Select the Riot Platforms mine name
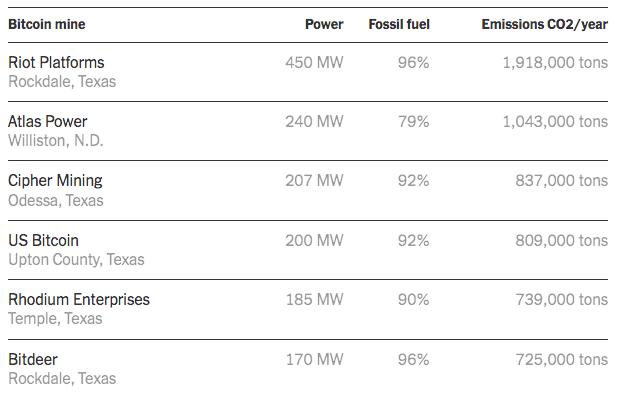This screenshot has height=397, width=618. (x=56, y=63)
